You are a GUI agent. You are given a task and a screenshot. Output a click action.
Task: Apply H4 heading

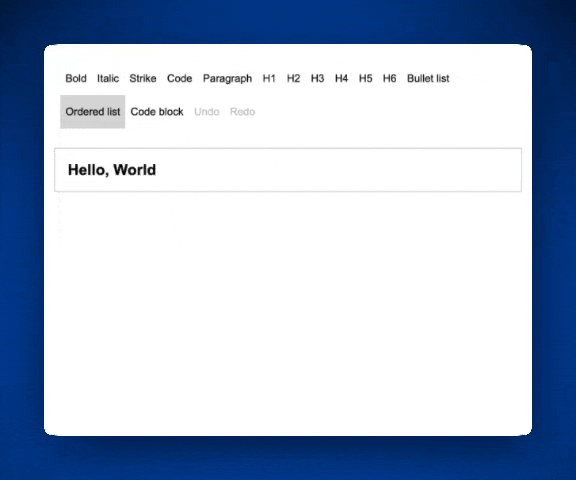[x=341, y=79]
